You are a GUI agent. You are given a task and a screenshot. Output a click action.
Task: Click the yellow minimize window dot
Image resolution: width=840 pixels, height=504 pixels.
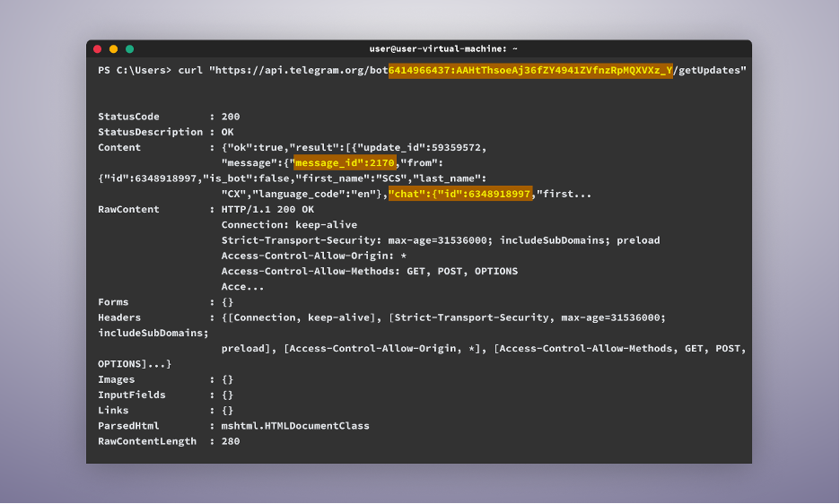click(114, 49)
